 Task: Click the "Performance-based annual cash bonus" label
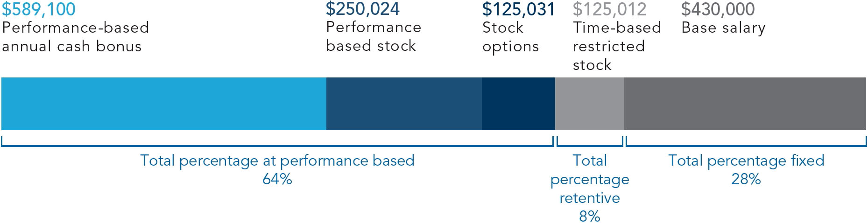coord(75,37)
